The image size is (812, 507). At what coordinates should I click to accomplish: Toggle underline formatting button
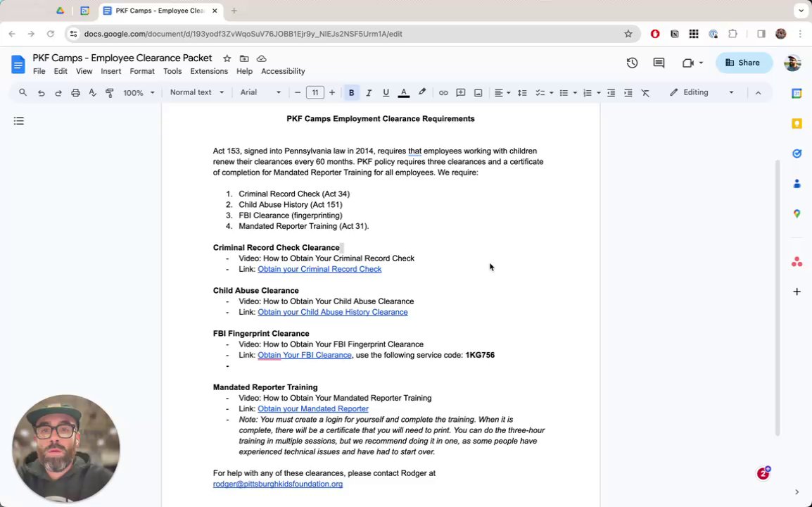pyautogui.click(x=386, y=93)
